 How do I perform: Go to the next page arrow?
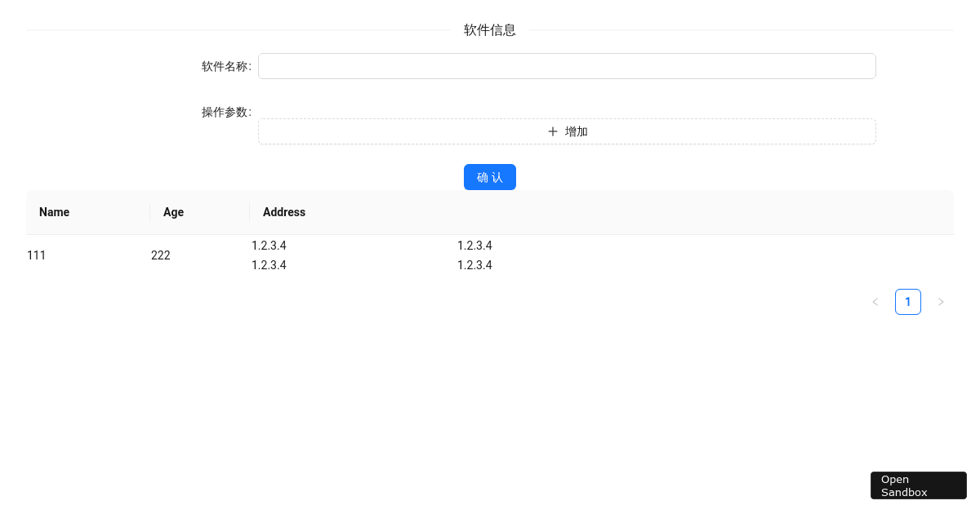coord(941,302)
